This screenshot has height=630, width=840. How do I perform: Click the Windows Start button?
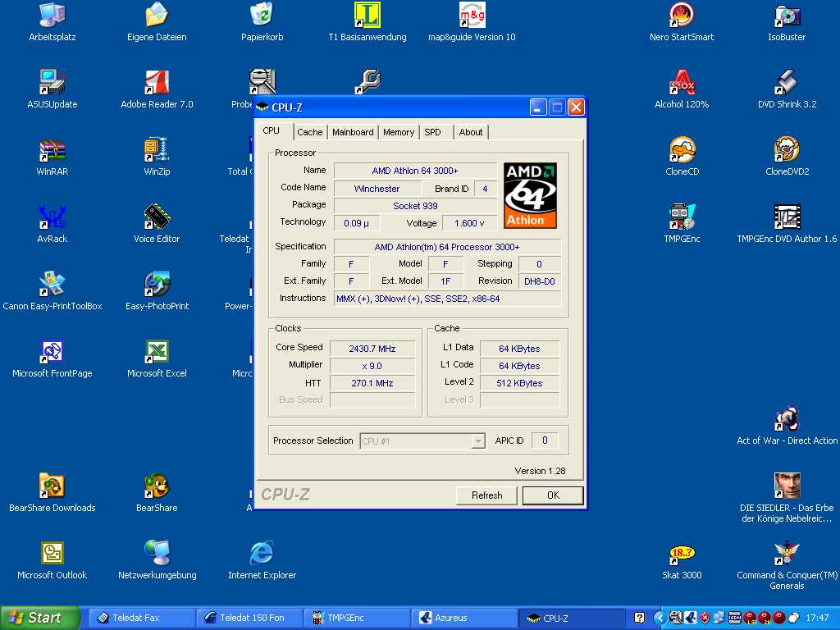tap(39, 618)
